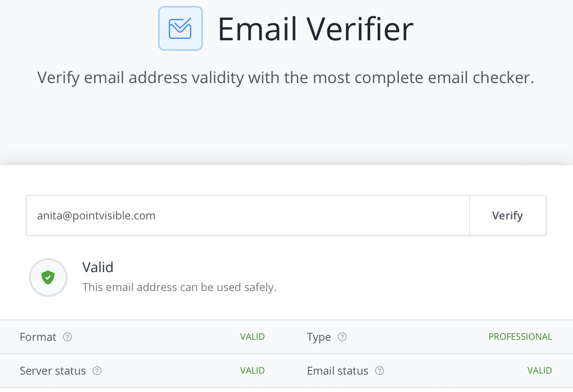Click the question mark beside Server status
The height and width of the screenshot is (392, 573).
[x=97, y=371]
